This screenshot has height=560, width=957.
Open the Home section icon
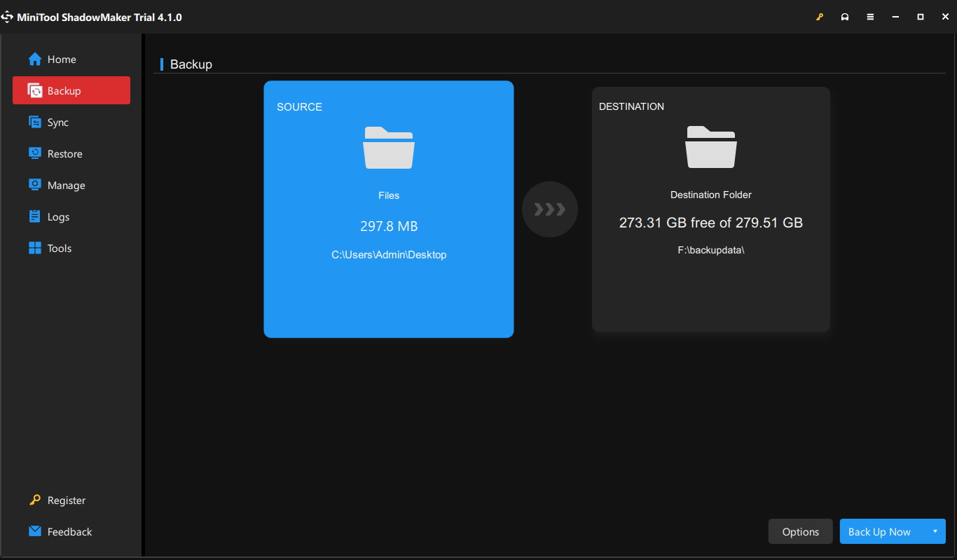pyautogui.click(x=34, y=59)
